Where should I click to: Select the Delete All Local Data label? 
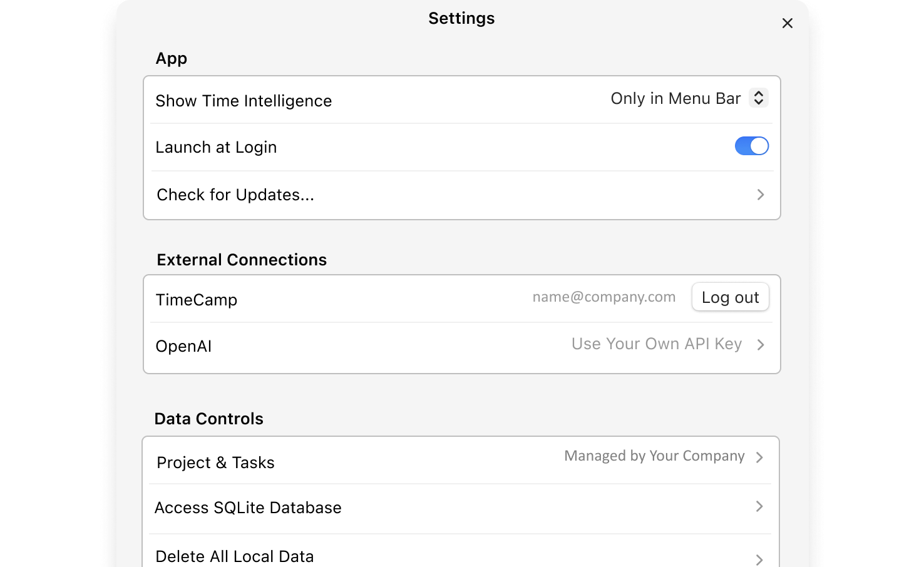click(235, 556)
